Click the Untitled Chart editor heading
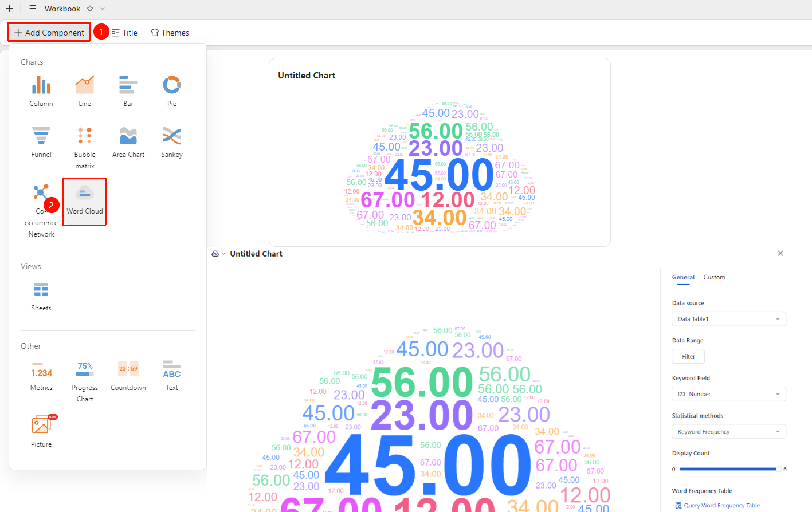812x512 pixels. pos(256,254)
